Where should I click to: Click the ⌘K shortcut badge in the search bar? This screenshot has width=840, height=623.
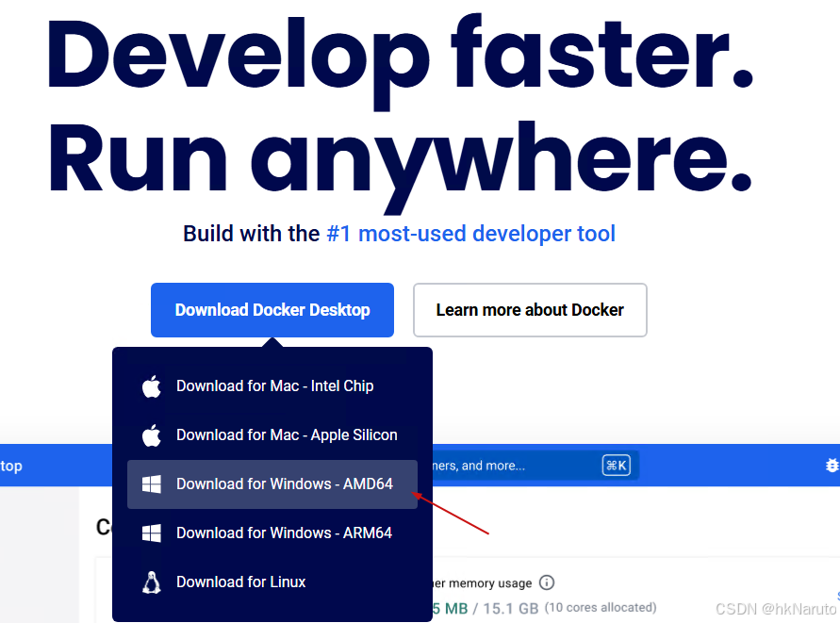[x=618, y=465]
